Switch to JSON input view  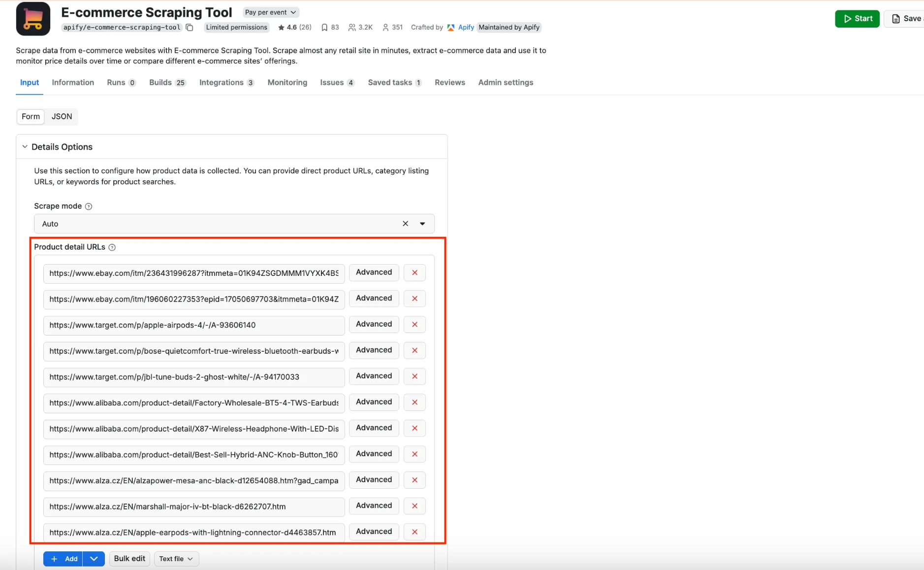point(62,116)
